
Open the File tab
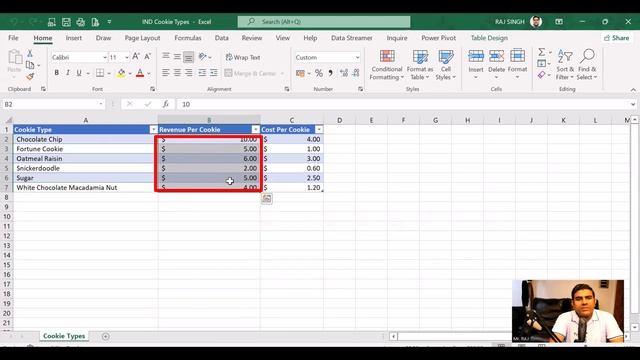click(x=13, y=38)
